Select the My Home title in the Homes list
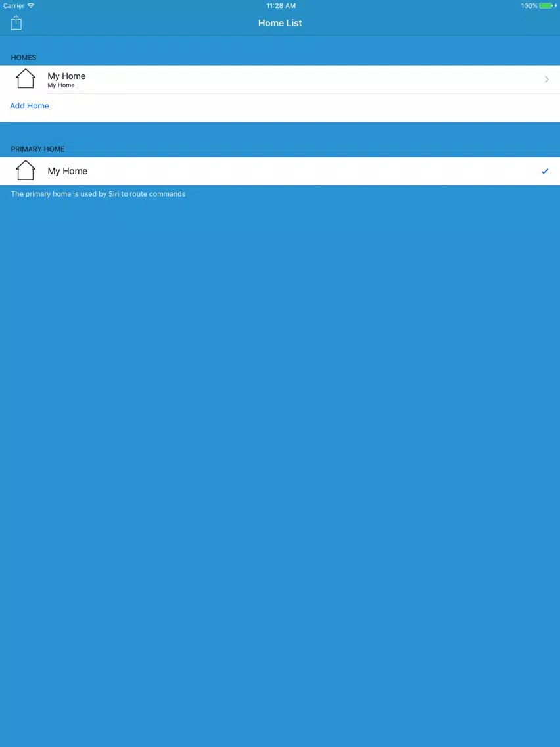560x747 pixels. click(x=66, y=76)
